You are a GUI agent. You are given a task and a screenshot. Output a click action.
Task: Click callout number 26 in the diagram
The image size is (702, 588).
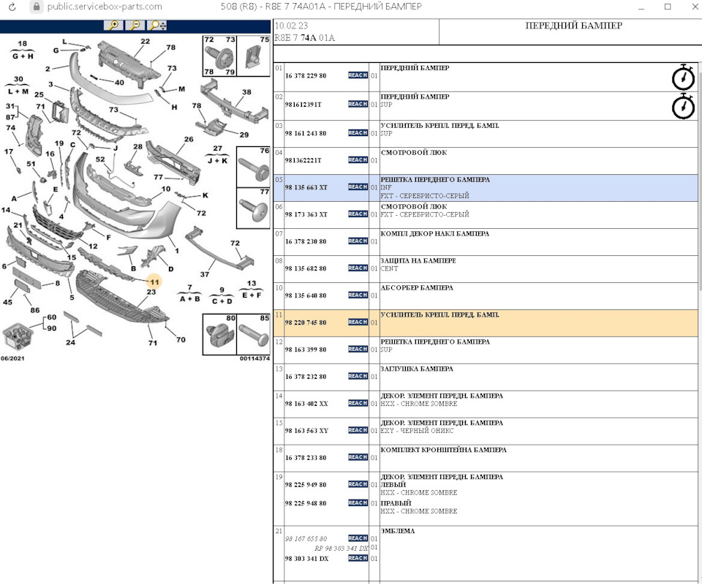click(189, 139)
